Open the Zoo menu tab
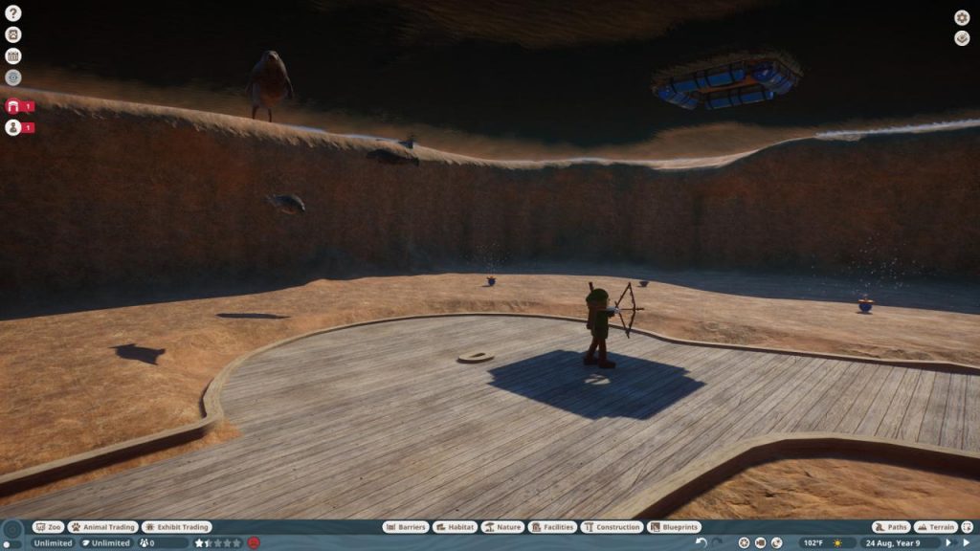 click(48, 527)
